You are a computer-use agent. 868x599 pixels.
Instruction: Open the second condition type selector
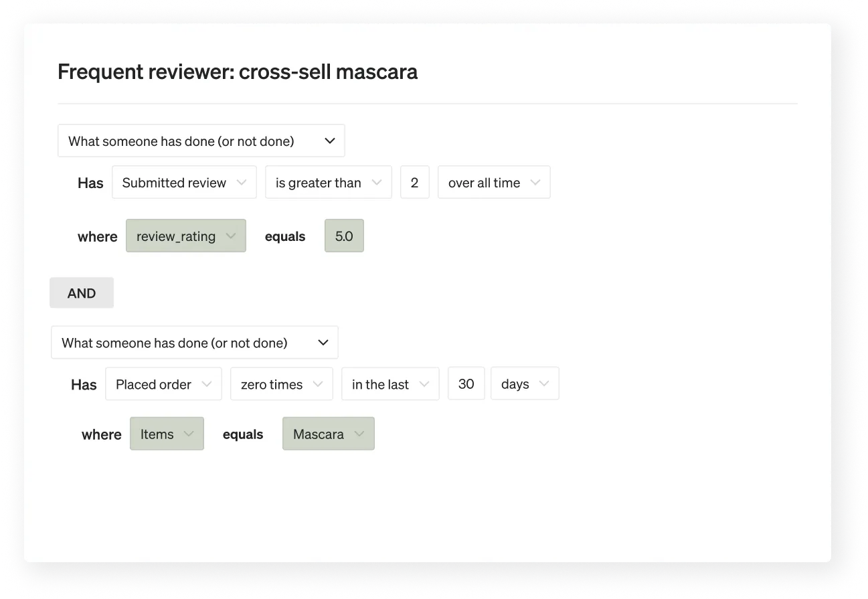(x=194, y=342)
